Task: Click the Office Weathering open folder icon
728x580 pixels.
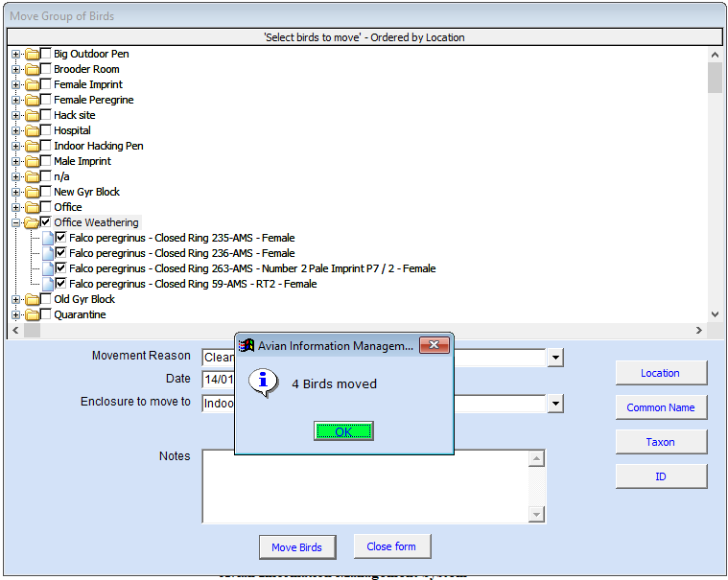Action: [32, 223]
